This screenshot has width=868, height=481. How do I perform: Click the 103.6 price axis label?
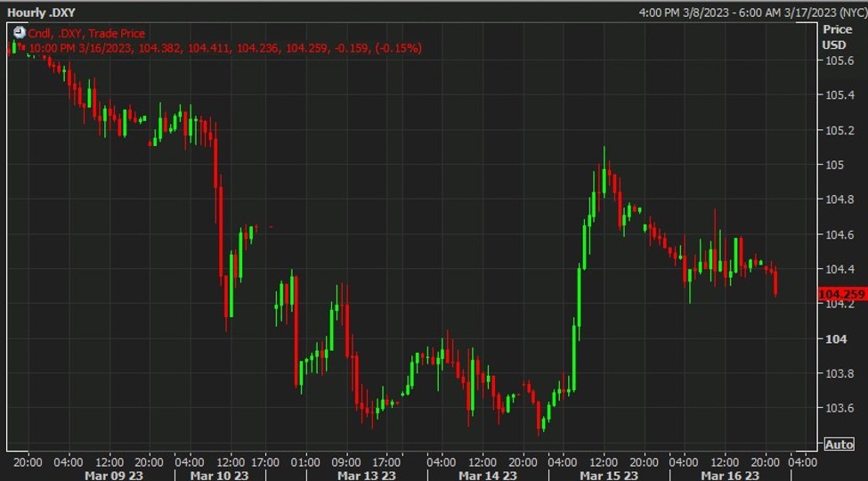pos(840,408)
